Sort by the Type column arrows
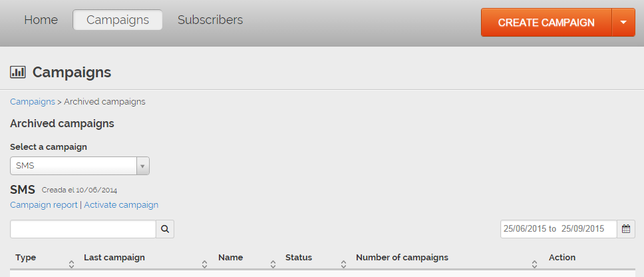 (x=71, y=264)
